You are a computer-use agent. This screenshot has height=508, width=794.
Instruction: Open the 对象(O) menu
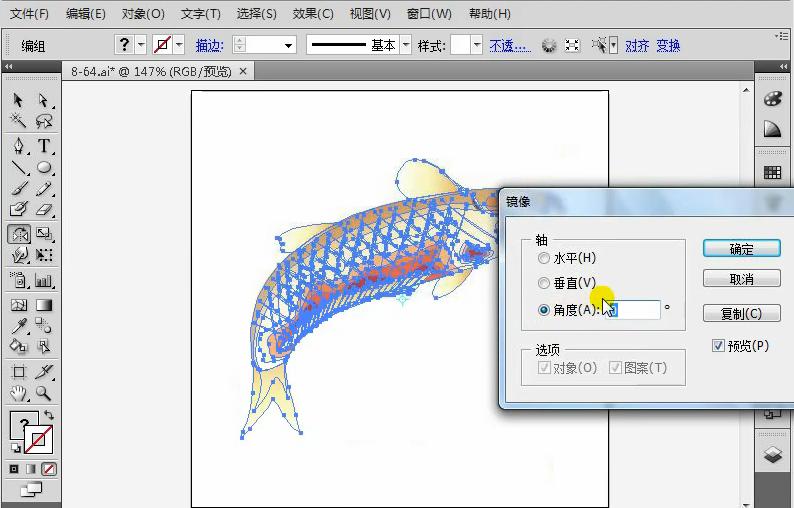[143, 14]
